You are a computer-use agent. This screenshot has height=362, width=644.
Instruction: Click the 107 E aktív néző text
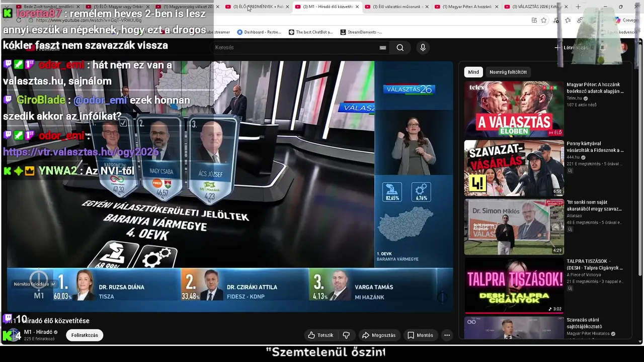tap(582, 105)
